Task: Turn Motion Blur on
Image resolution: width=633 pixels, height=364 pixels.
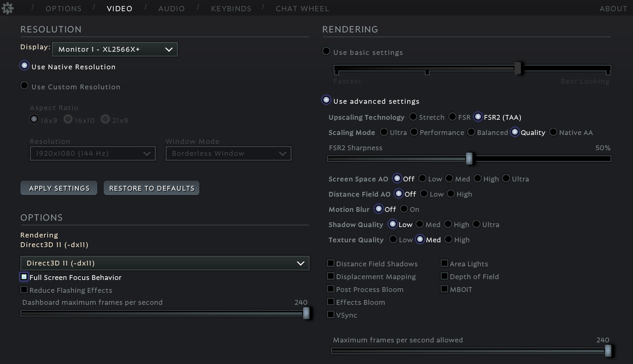Action: (x=403, y=209)
